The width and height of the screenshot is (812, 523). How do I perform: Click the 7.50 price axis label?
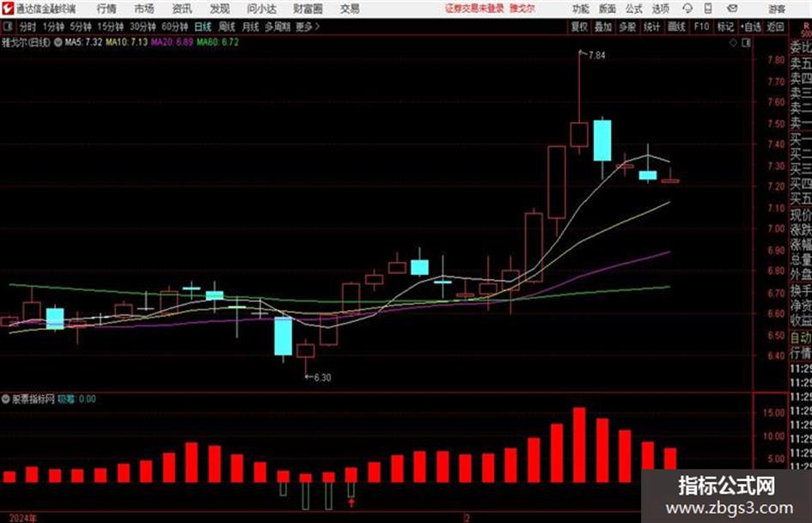(x=776, y=125)
